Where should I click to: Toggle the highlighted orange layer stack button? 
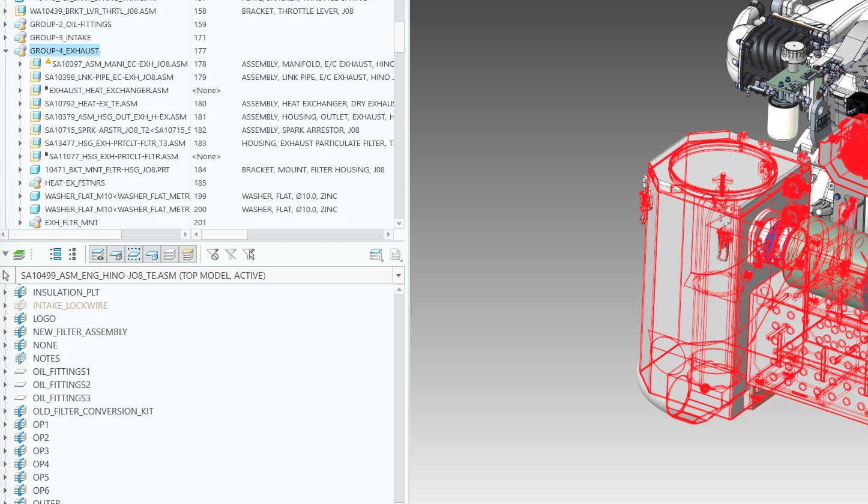(188, 255)
